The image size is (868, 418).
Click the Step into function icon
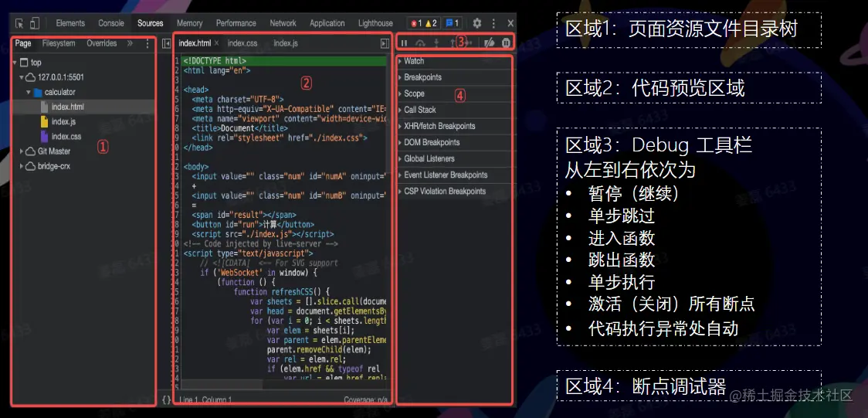436,42
